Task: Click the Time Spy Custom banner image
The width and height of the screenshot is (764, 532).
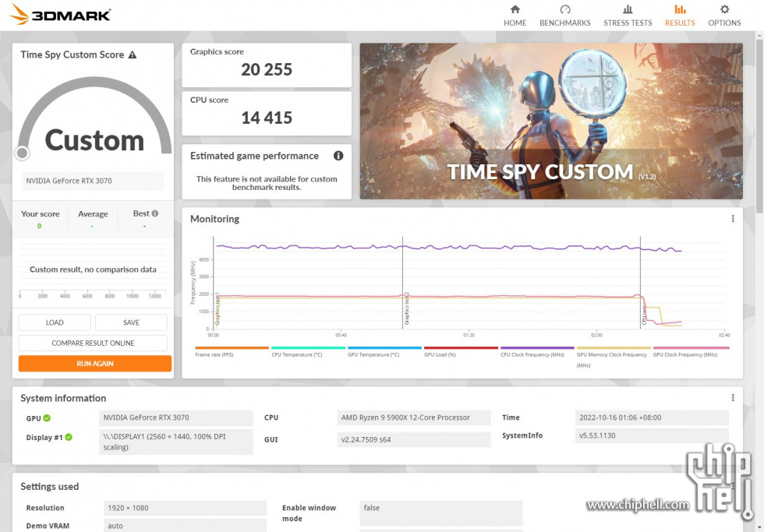Action: [550, 121]
